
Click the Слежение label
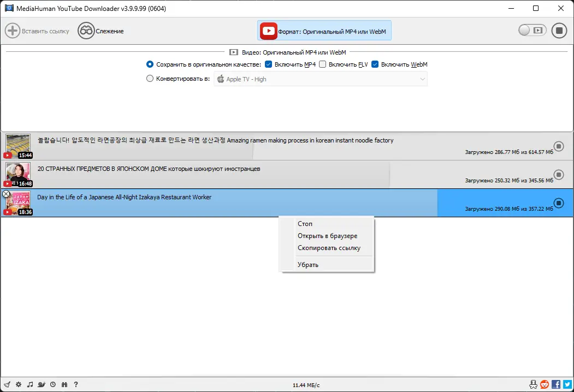coord(109,31)
